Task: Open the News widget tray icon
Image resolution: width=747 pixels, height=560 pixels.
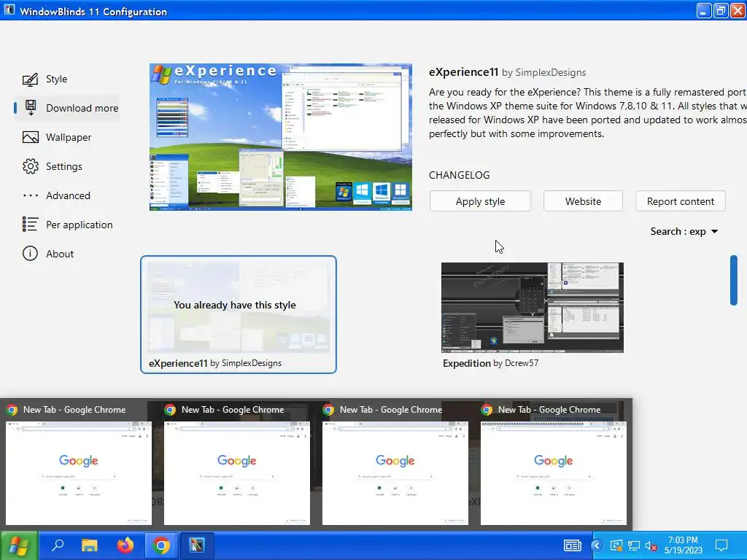Action: [x=572, y=545]
